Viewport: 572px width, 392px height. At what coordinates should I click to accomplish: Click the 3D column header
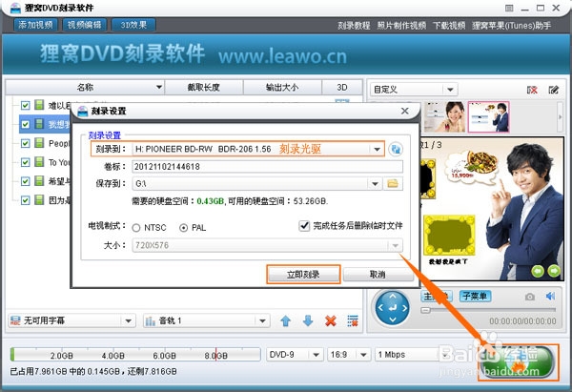342,87
